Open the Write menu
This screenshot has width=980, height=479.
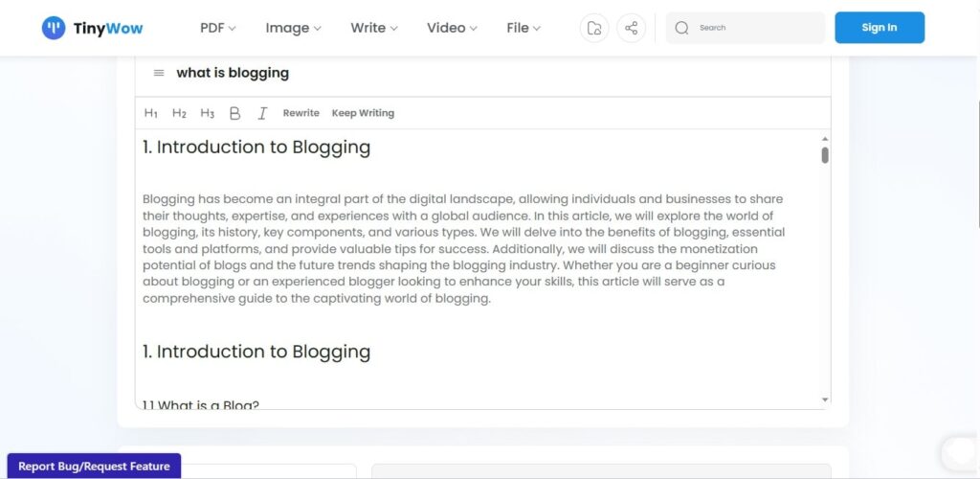pyautogui.click(x=374, y=28)
